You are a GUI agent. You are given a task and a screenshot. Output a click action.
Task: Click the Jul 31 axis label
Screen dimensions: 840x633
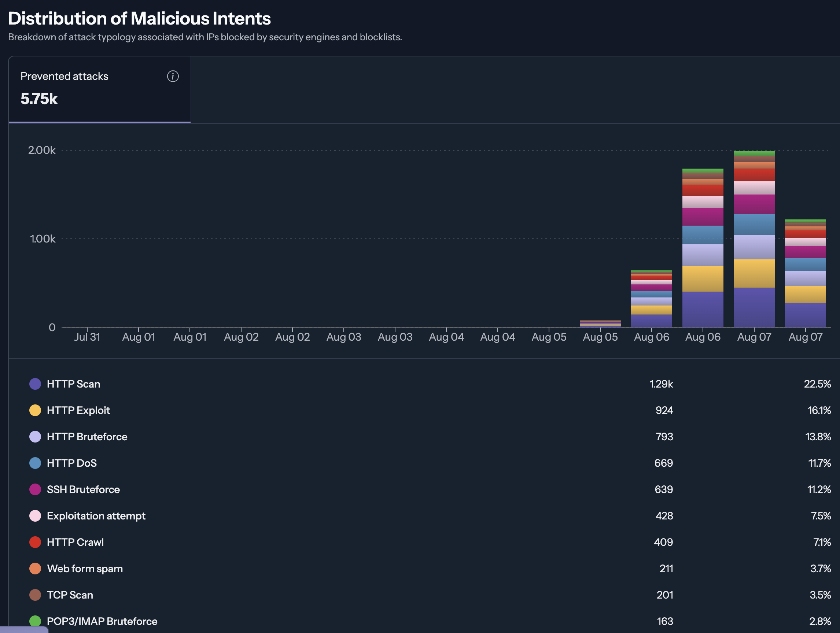point(87,337)
